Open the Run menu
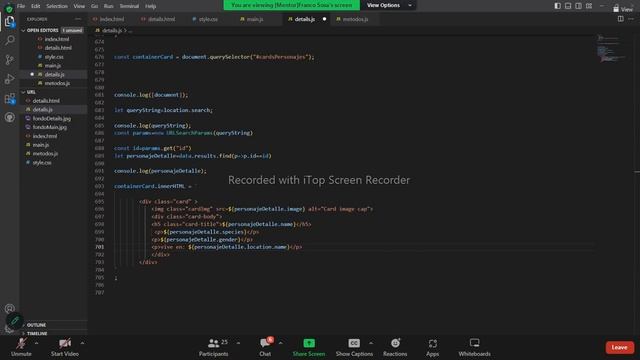Screen dimensions: 640x360 click(x=109, y=6)
